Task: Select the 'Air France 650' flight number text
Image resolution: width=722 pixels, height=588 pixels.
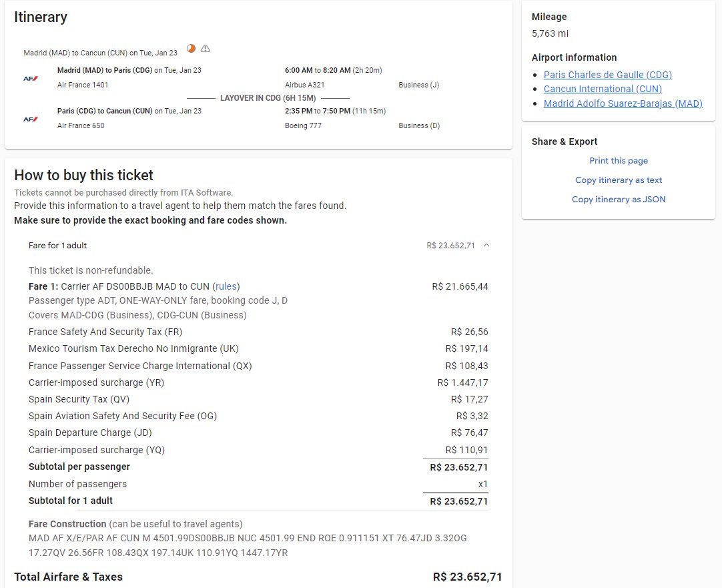Action: pos(81,125)
